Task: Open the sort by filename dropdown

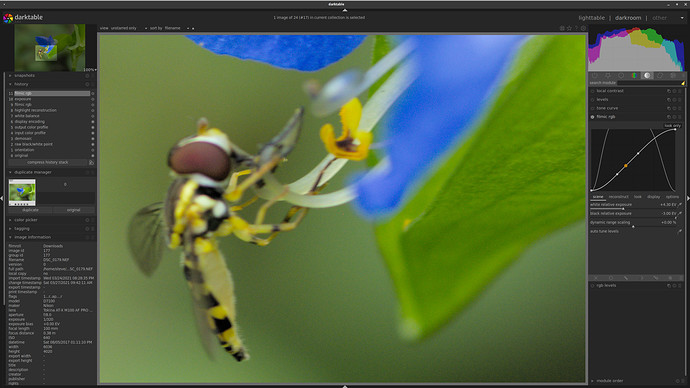Action: [x=176, y=28]
